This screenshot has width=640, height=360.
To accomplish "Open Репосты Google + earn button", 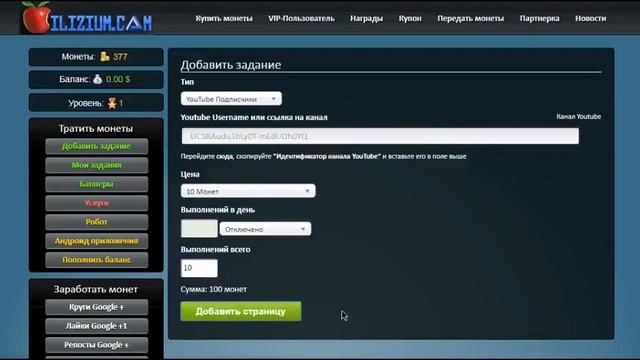I will click(97, 345).
